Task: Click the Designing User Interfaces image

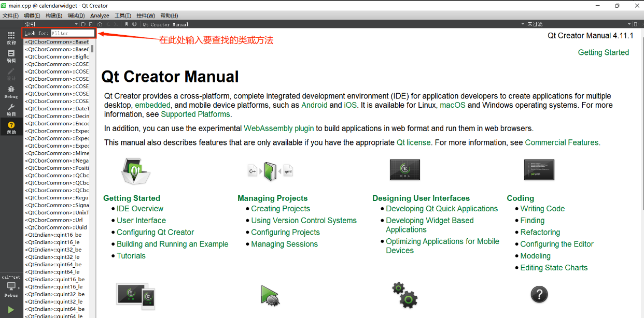Action: [x=405, y=170]
